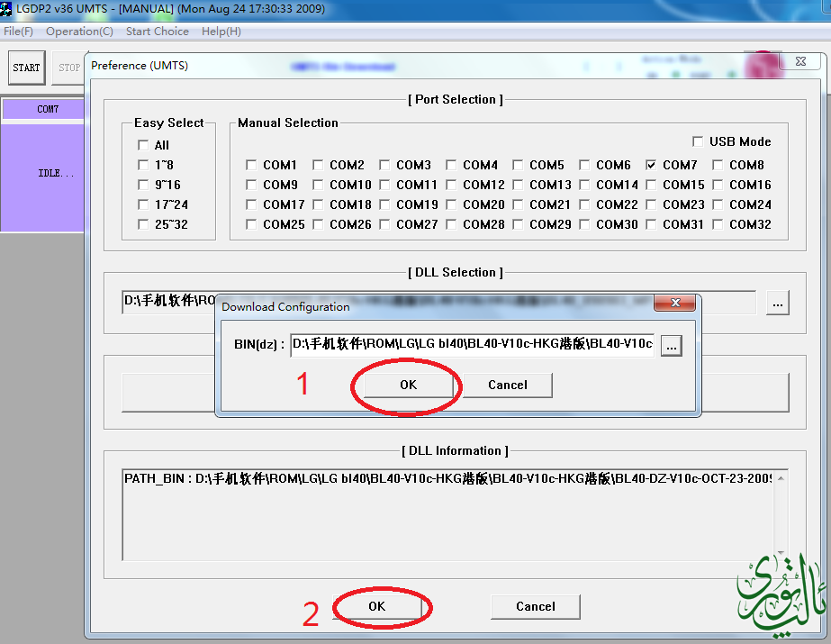Open the Start Choice menu
The image size is (831, 644).
(x=158, y=32)
